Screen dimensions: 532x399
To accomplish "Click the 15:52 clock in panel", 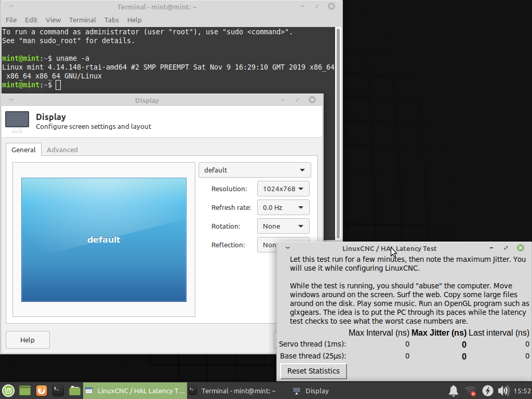I will [522, 391].
